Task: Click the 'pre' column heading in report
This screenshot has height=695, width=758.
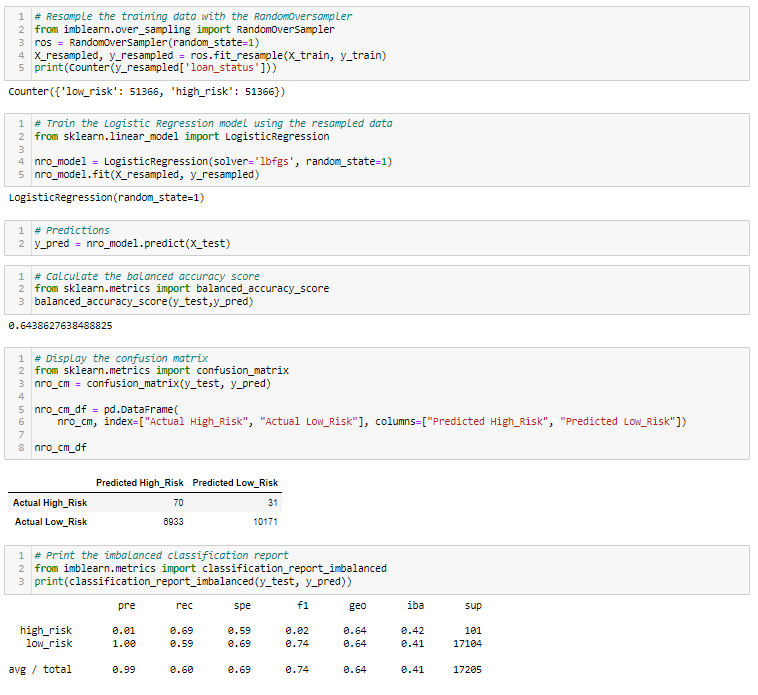Action: pyautogui.click(x=127, y=606)
